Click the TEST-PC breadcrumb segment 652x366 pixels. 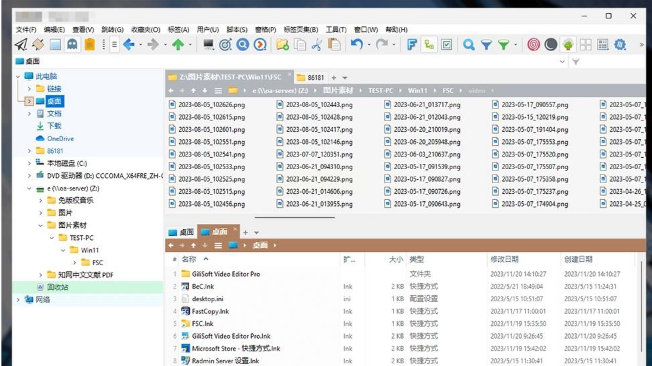point(380,91)
